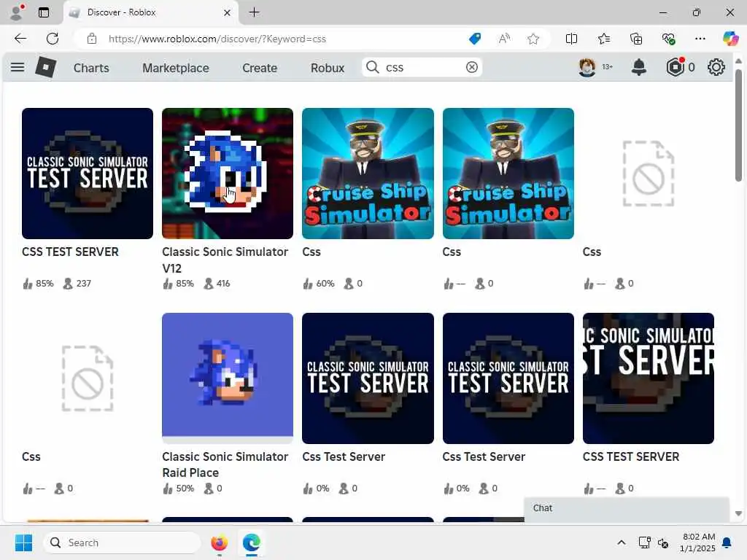Activate Read Aloud in address bar
The height and width of the screenshot is (560, 747).
pyautogui.click(x=504, y=39)
